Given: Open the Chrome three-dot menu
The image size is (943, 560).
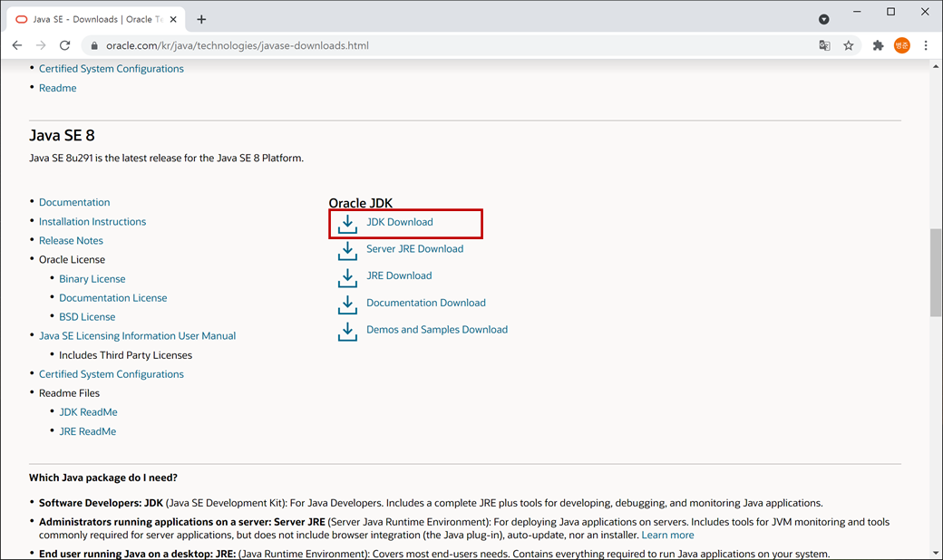Looking at the screenshot, I should tap(926, 45).
